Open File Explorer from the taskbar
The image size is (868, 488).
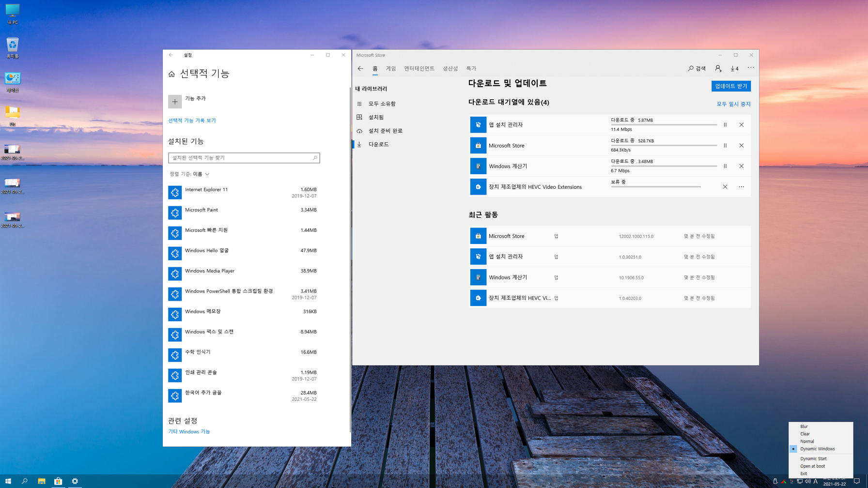pos(42,481)
